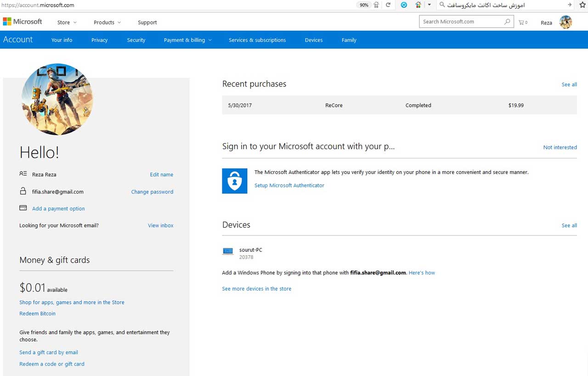The height and width of the screenshot is (376, 588).
Task: Click the sourut-PC device icon
Action: (228, 251)
